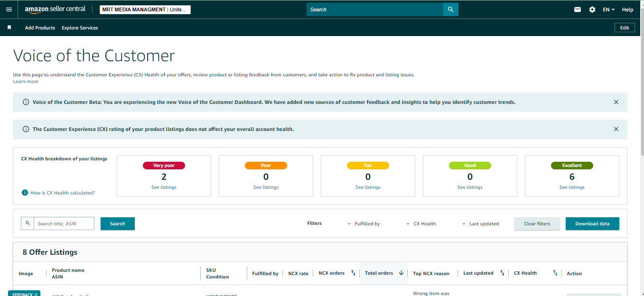
Task: Click the SKU Condition column header
Action: (x=218, y=273)
